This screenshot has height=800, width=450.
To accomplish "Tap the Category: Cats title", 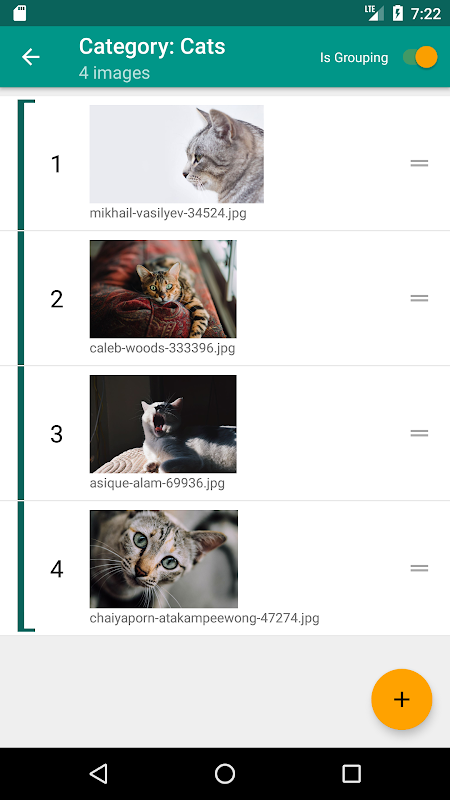I will tap(152, 46).
